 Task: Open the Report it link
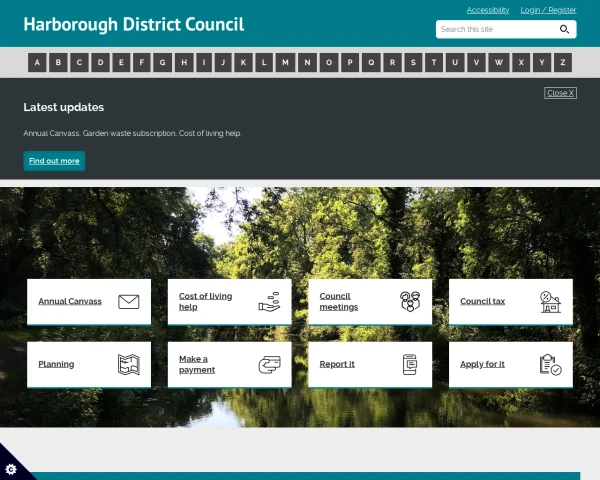337,364
